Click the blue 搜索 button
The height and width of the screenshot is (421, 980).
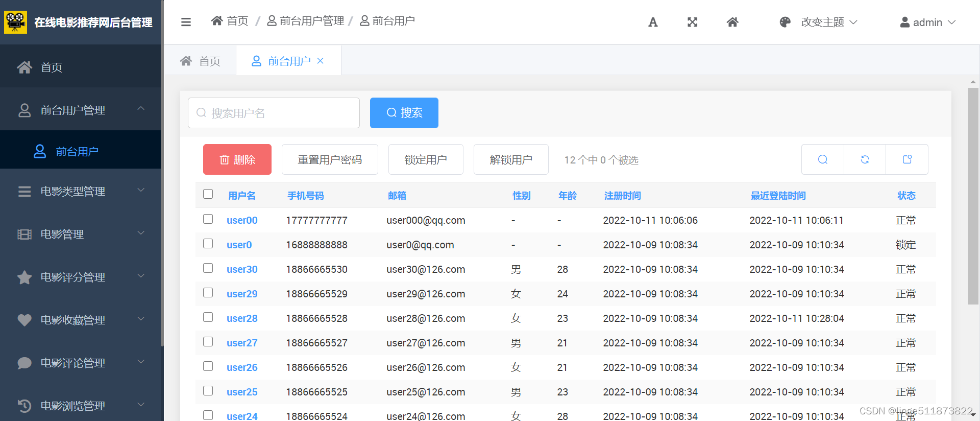pyautogui.click(x=404, y=113)
